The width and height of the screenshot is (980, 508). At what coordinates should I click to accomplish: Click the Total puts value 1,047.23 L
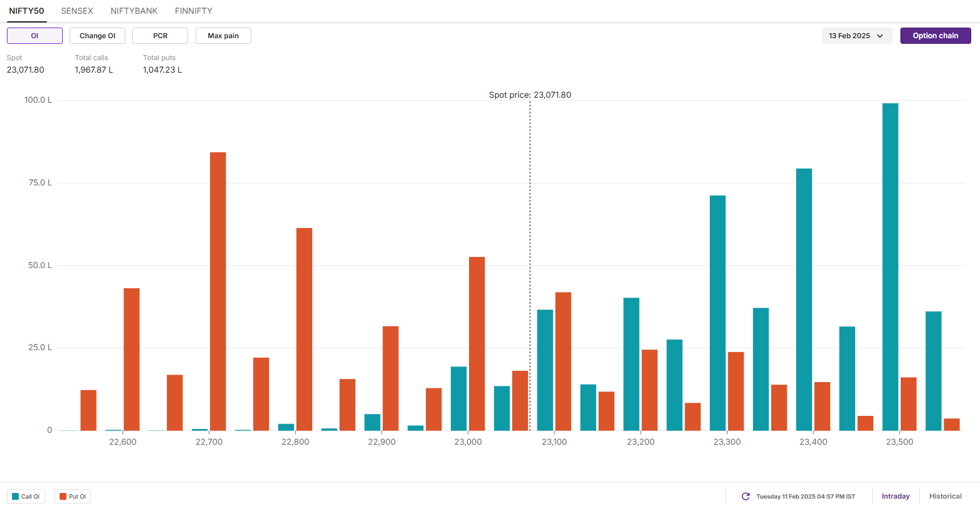pyautogui.click(x=162, y=70)
